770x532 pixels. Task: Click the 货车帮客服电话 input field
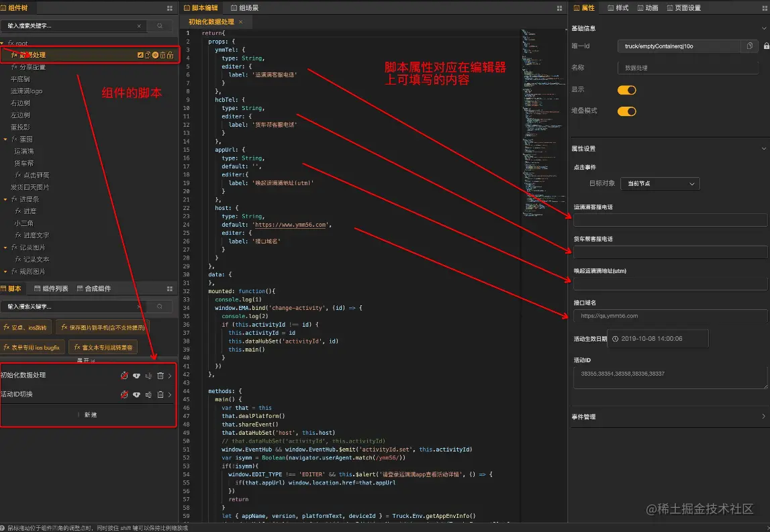point(670,252)
